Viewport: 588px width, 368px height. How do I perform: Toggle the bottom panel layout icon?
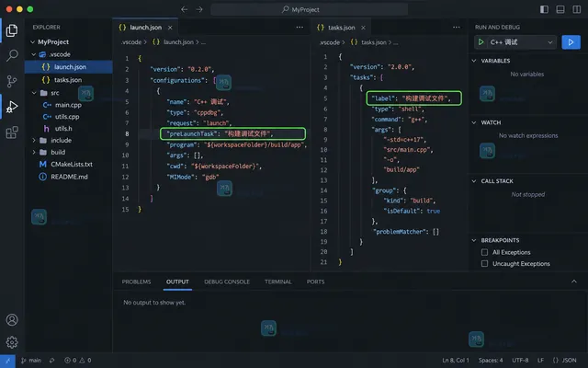click(560, 9)
